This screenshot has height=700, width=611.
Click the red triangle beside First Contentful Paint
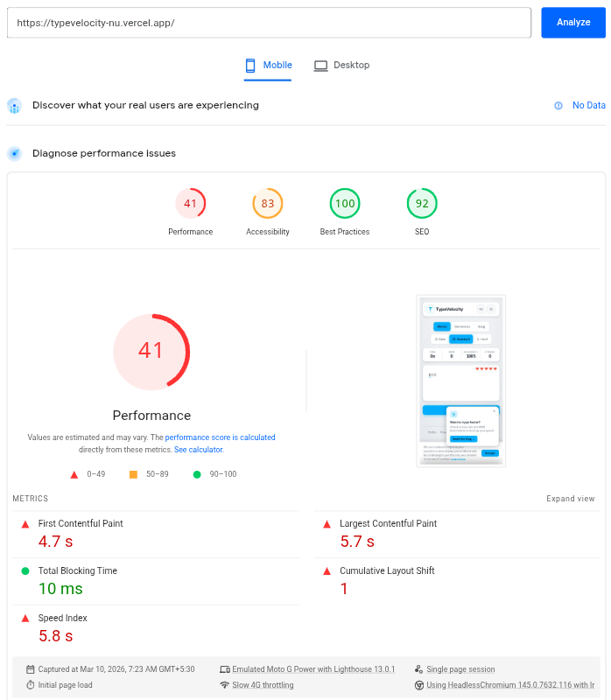25,524
